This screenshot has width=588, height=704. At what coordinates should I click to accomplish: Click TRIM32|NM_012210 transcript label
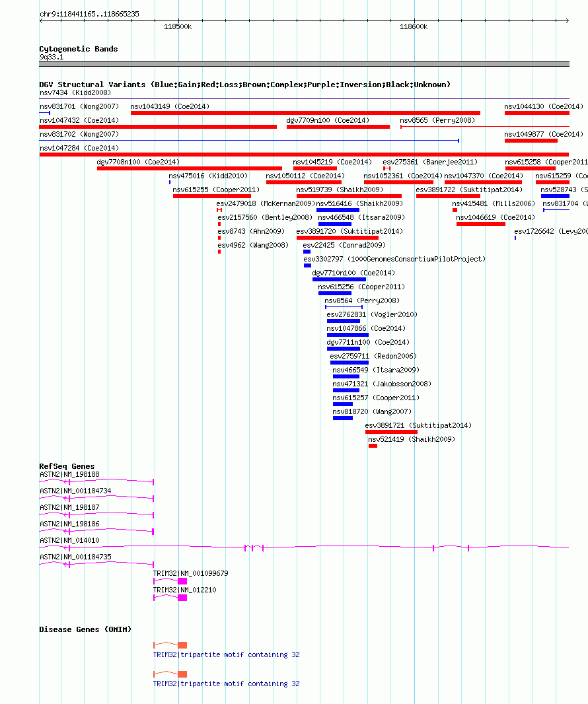184,591
